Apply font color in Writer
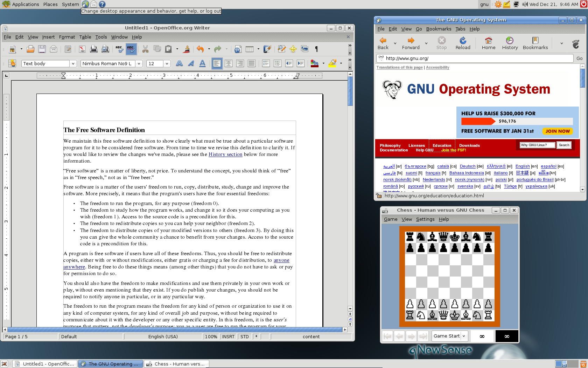Image resolution: width=588 pixels, height=368 pixels. point(315,63)
